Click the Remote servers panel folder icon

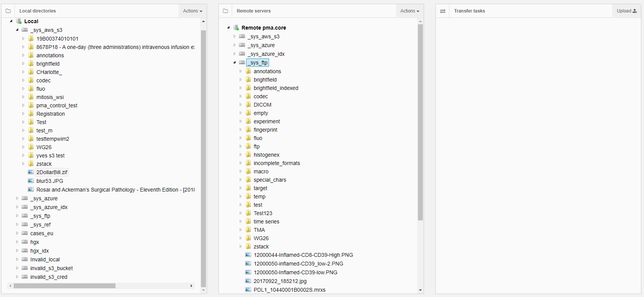click(225, 11)
